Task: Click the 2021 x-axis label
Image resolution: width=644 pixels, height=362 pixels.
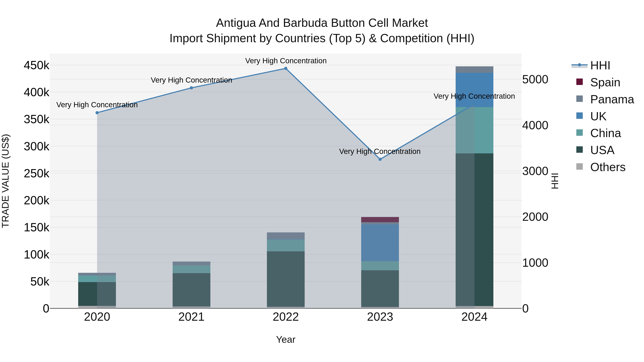Action: [191, 317]
